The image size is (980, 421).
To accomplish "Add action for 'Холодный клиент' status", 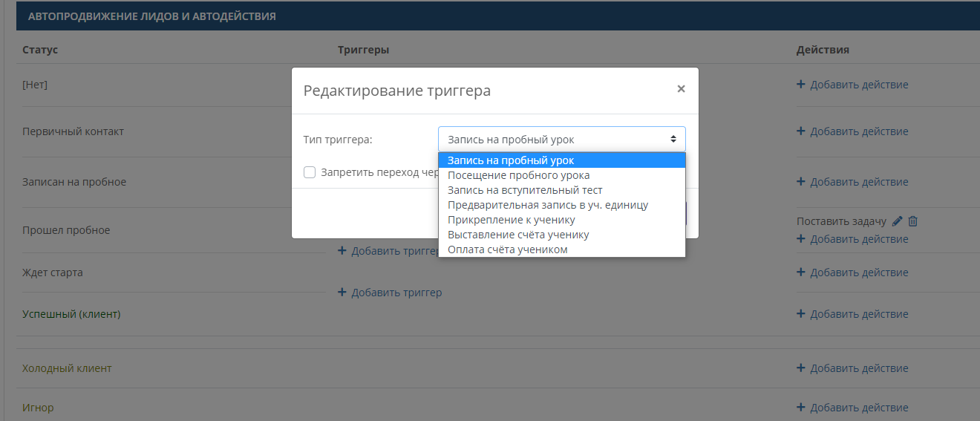I will (x=852, y=368).
